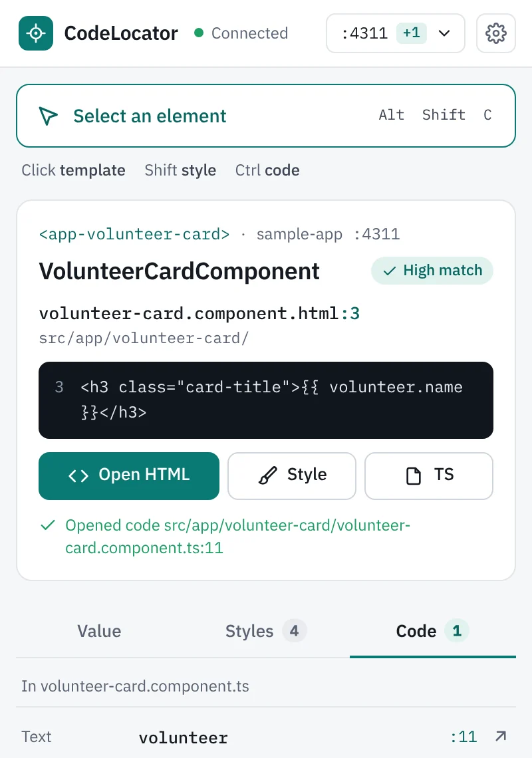Click the Styles count badge 4
The image size is (532, 758).
coord(294,630)
